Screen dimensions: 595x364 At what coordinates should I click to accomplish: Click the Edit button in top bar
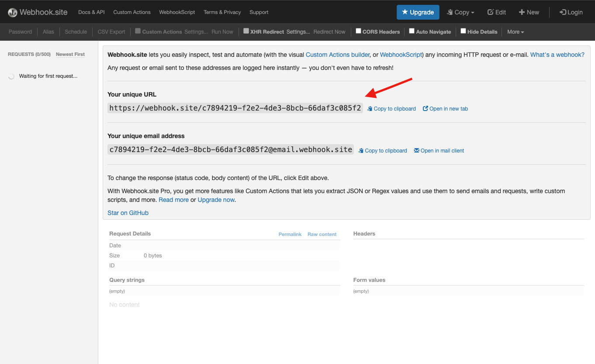point(496,12)
